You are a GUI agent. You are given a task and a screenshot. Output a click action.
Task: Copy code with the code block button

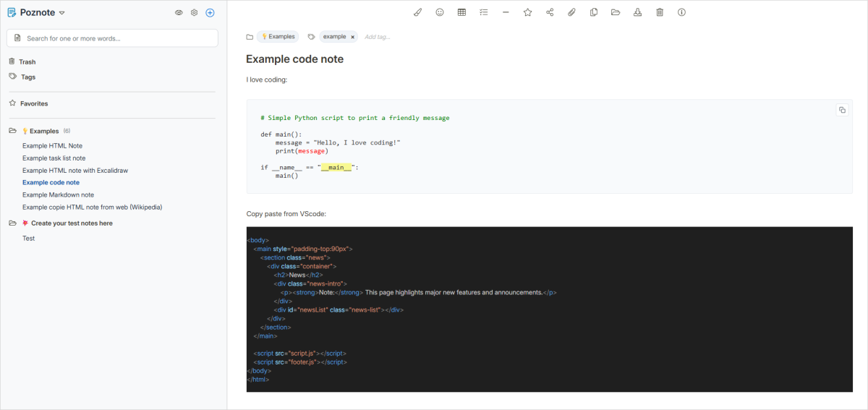[x=842, y=110]
